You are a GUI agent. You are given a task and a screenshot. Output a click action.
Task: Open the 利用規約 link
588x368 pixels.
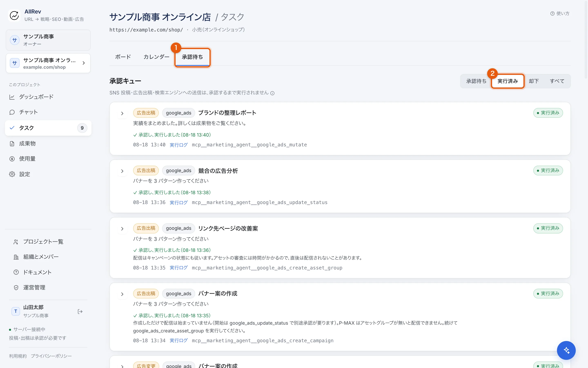coord(18,356)
